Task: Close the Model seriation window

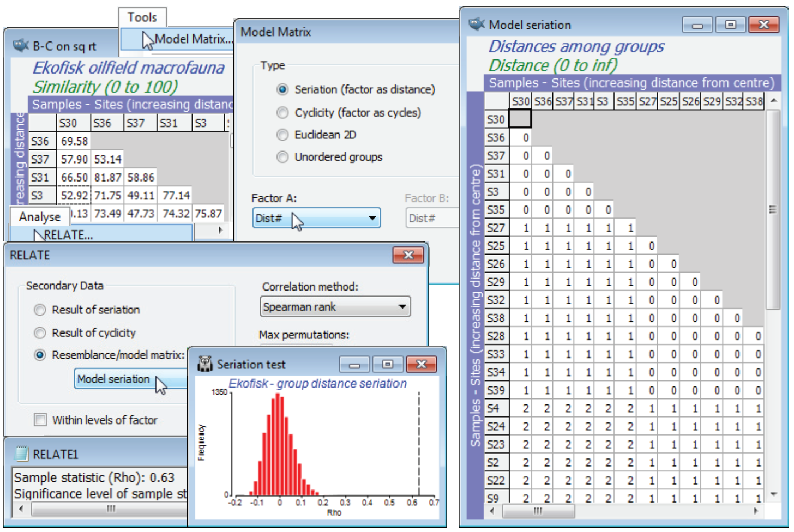Action: tap(764, 25)
